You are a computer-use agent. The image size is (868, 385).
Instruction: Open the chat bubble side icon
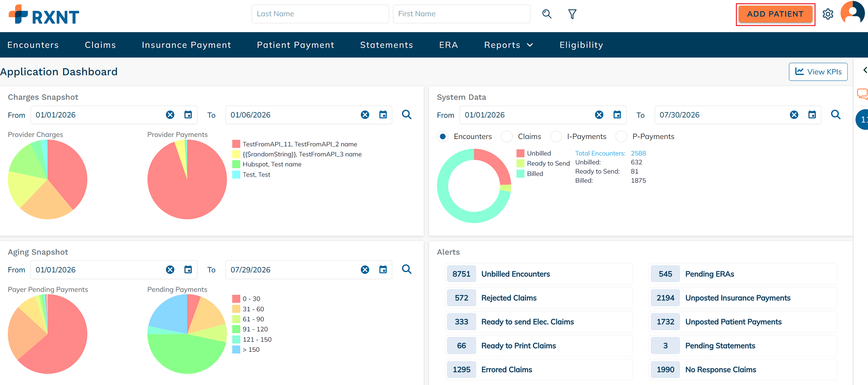pos(863,94)
